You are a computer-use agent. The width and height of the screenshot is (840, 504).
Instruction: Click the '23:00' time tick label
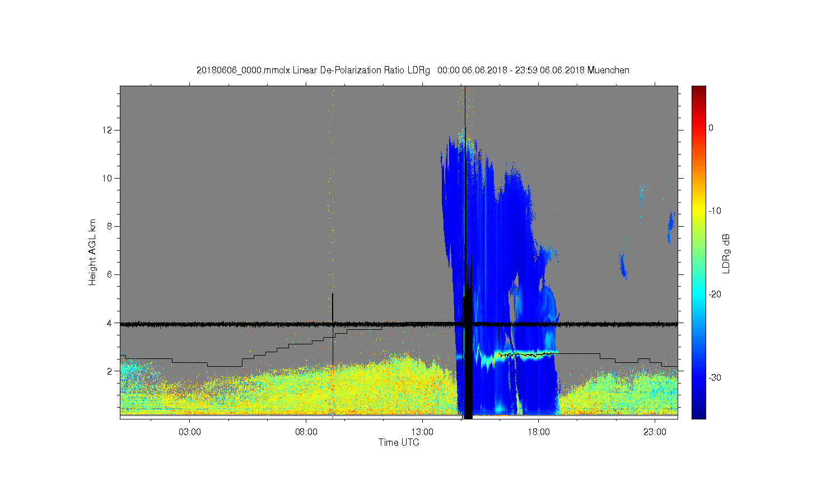[x=655, y=432]
